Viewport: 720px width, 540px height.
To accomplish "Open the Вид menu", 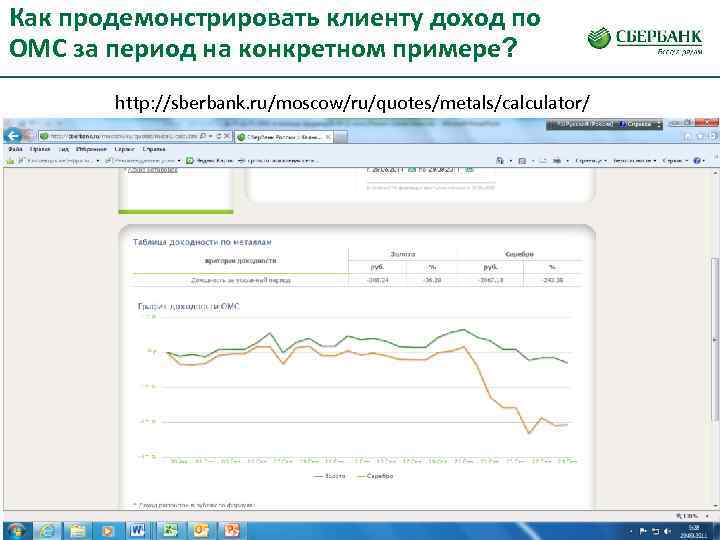I will point(63,149).
